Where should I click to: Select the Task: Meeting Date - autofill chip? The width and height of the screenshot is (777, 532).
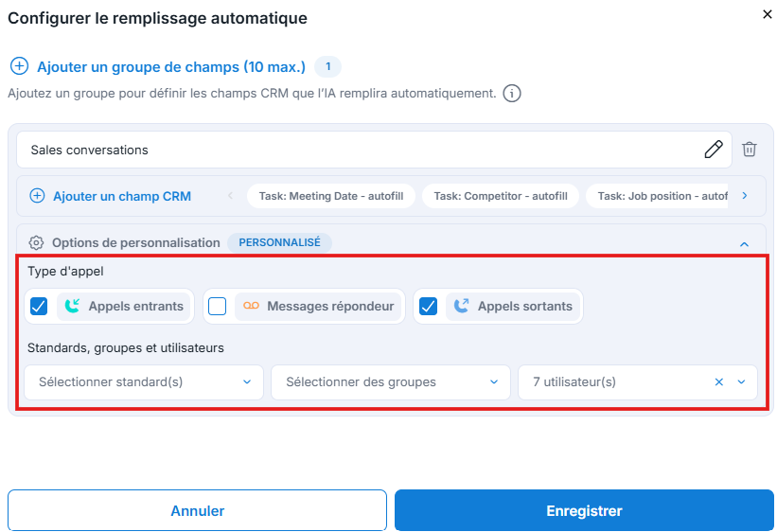pyautogui.click(x=331, y=196)
